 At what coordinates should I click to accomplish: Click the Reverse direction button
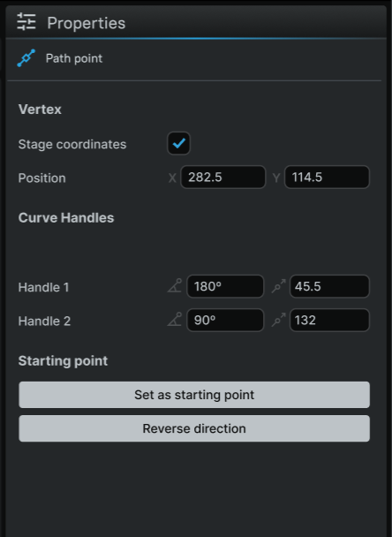(194, 428)
